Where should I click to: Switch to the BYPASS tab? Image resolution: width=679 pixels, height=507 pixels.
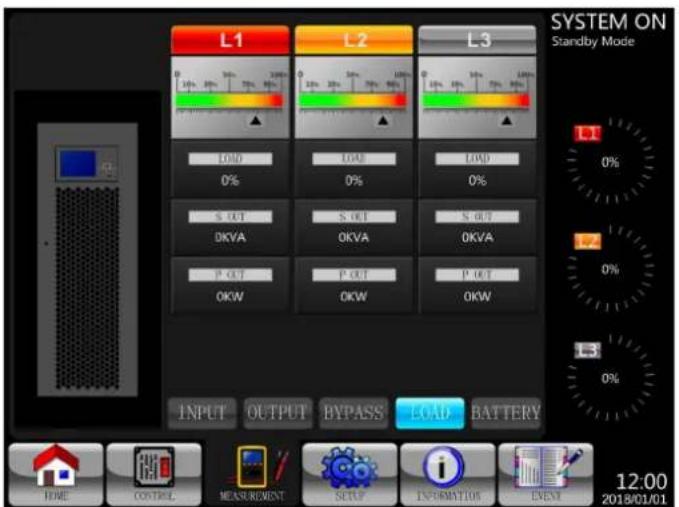tap(354, 413)
